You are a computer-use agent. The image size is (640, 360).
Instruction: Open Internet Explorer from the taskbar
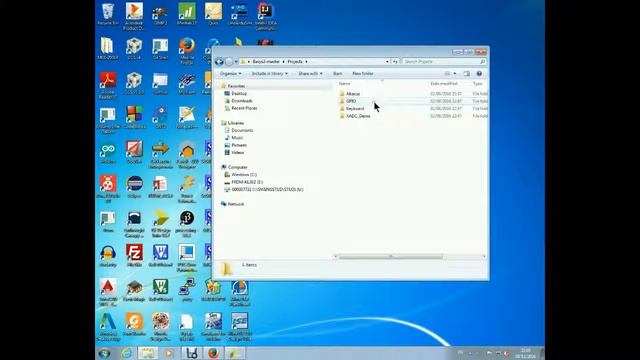pos(127,353)
